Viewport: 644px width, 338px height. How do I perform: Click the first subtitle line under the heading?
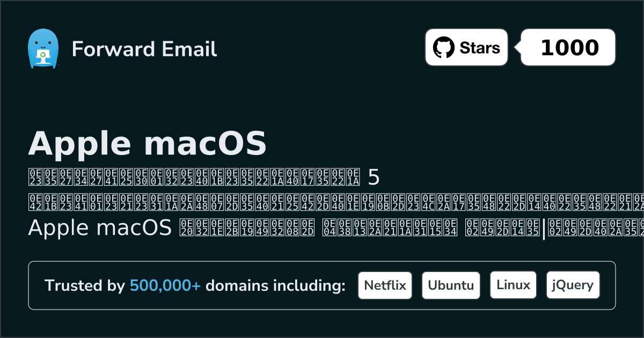pos(193,176)
